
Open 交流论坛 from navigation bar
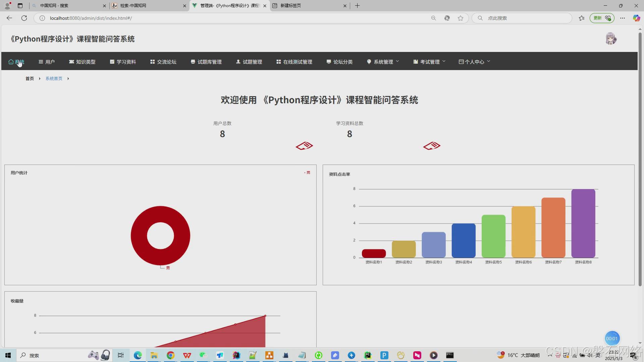[163, 62]
